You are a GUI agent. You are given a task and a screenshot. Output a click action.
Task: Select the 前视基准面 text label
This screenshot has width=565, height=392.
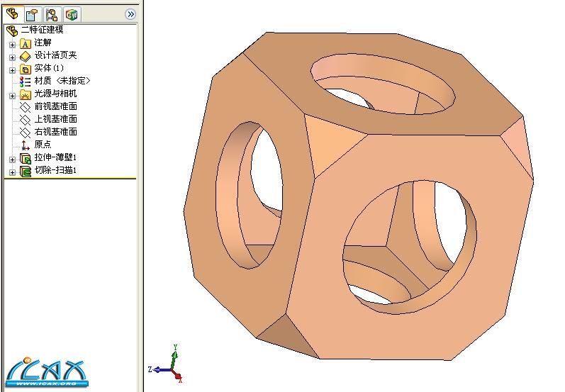[x=55, y=106]
